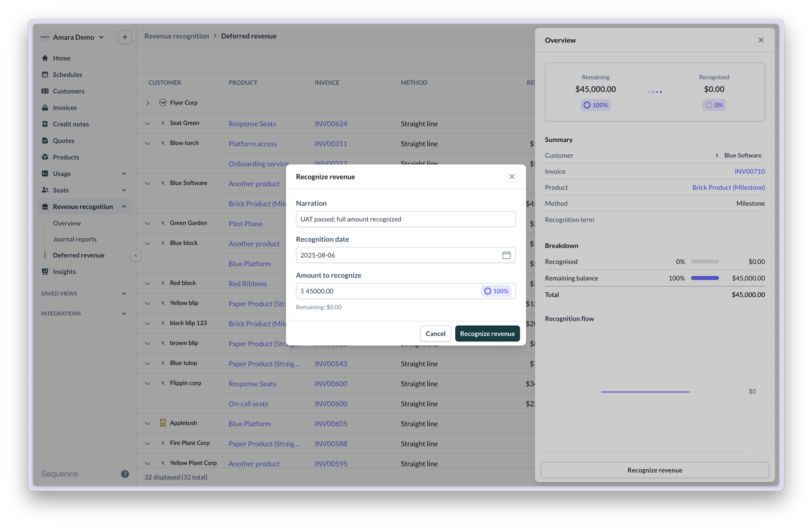Image resolution: width=812 pixels, height=528 pixels.
Task: Click the 0% Recognized badge in Overview
Action: pos(714,105)
